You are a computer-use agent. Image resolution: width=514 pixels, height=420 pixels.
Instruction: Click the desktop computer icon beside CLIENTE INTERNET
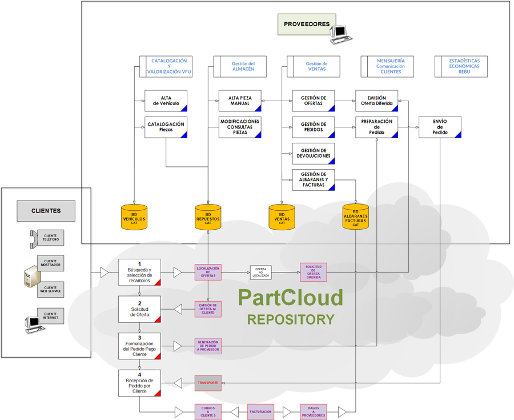pos(34,325)
